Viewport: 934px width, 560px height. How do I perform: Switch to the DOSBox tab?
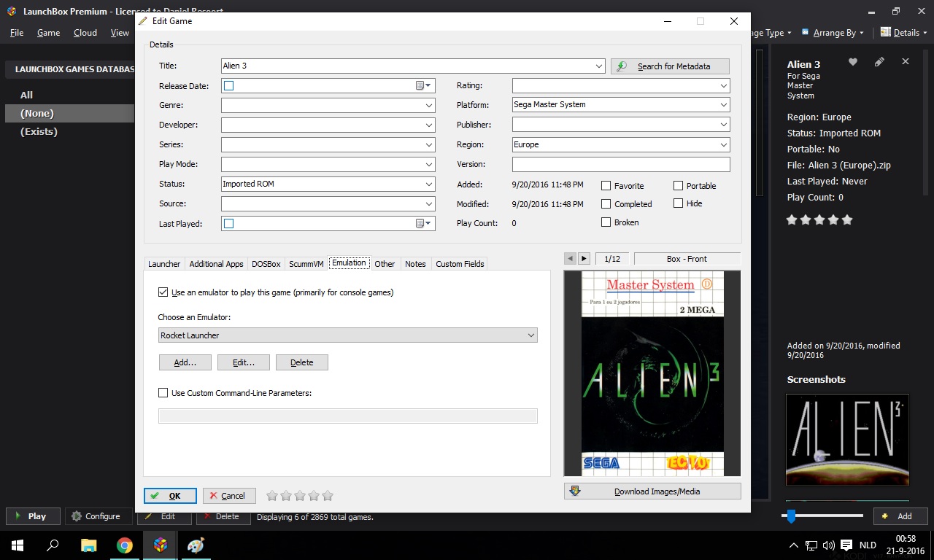[266, 264]
